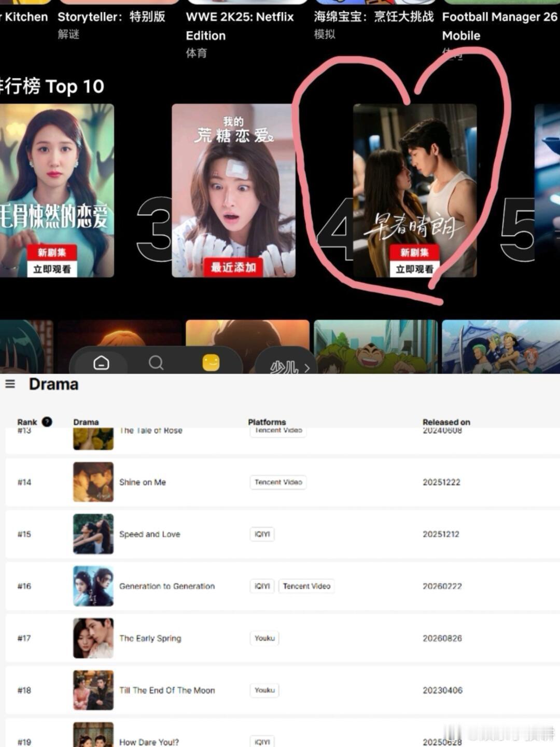The image size is (560, 747).
Task: Open the hamburger menu beside Drama
Action: (10, 384)
